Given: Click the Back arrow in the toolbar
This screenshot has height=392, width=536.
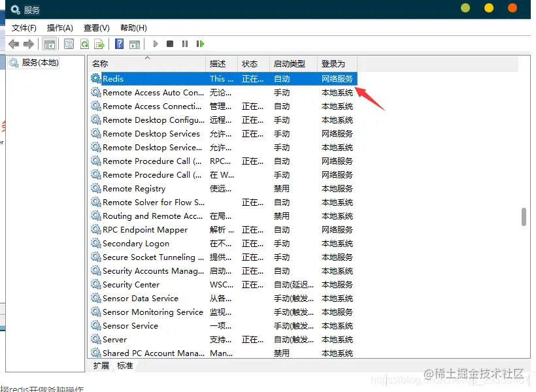Looking at the screenshot, I should [x=14, y=44].
